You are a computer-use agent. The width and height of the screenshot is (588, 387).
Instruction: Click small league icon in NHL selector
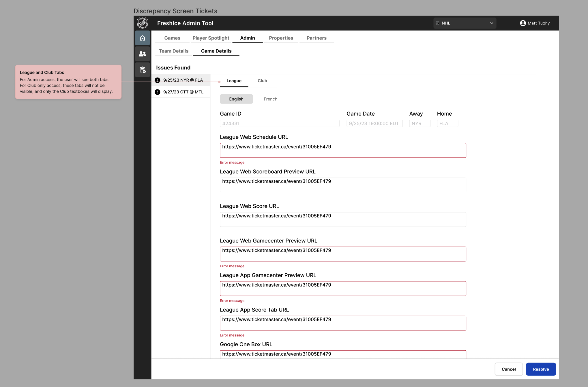pyautogui.click(x=438, y=23)
